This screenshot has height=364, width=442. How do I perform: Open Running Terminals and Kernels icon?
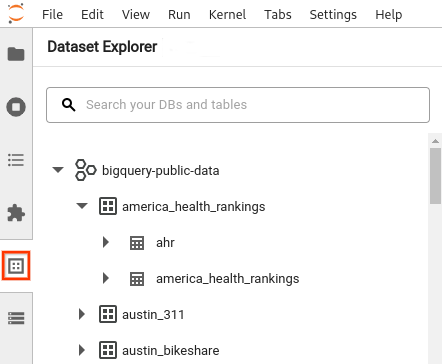(16, 107)
